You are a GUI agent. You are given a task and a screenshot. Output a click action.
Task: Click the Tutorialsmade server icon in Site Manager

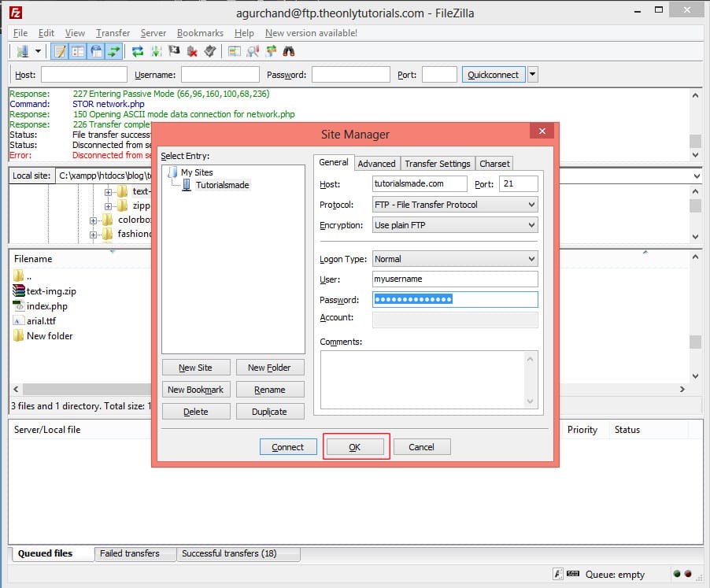(186, 185)
